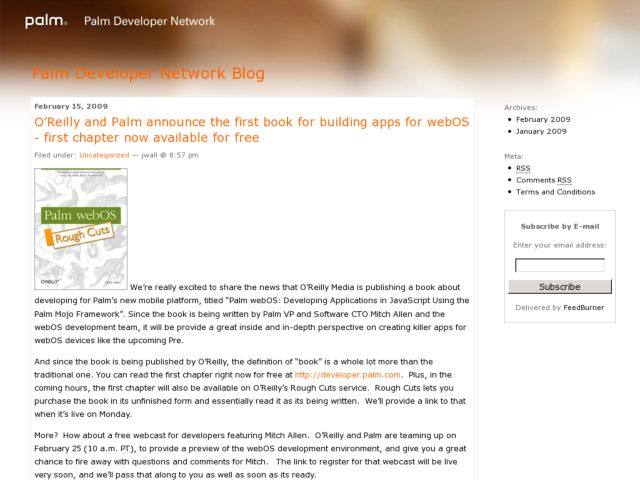Click the Palm webOS Rough Cuts book cover
The width and height of the screenshot is (640, 480).
(80, 231)
